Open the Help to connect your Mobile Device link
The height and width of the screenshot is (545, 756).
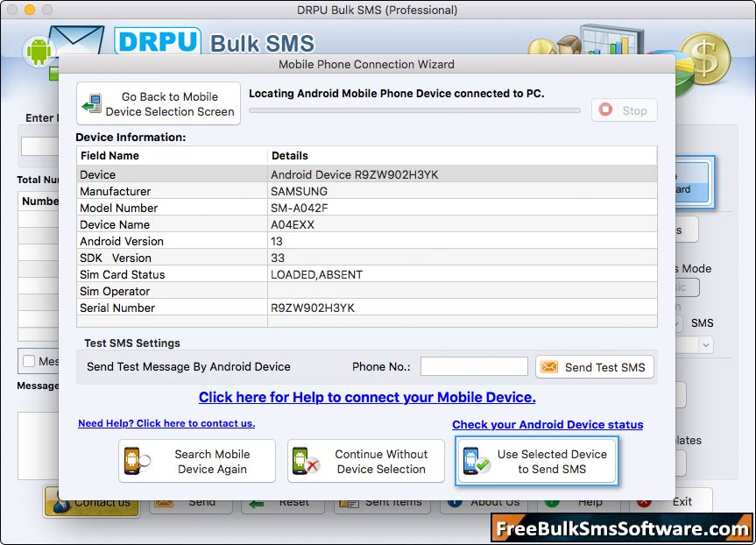[367, 397]
